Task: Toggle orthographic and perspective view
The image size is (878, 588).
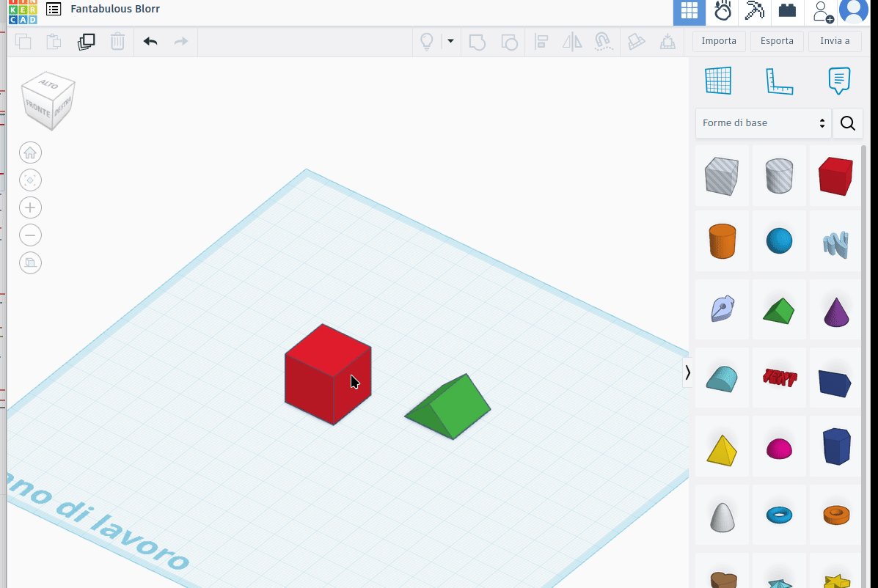Action: point(30,262)
